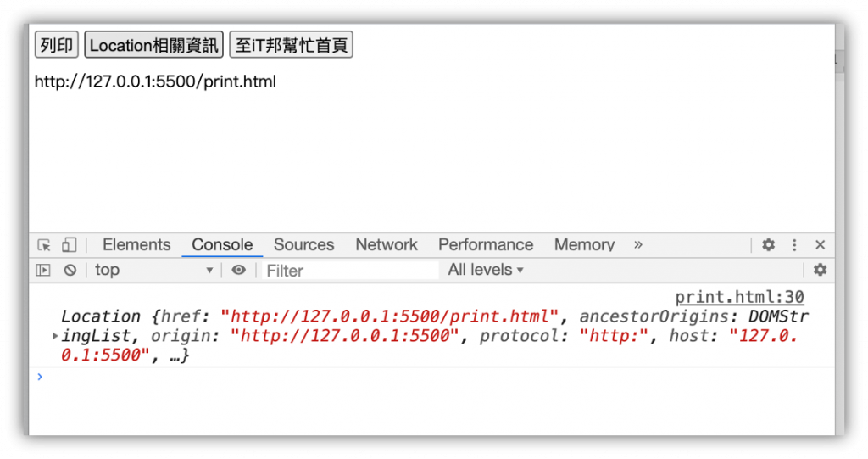Switch to the Network tab

pyautogui.click(x=387, y=244)
